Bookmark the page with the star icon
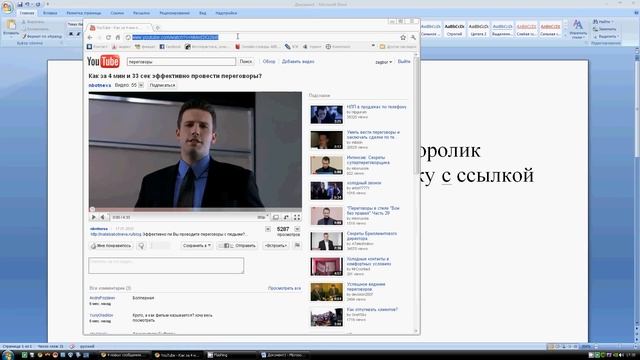 [x=403, y=37]
